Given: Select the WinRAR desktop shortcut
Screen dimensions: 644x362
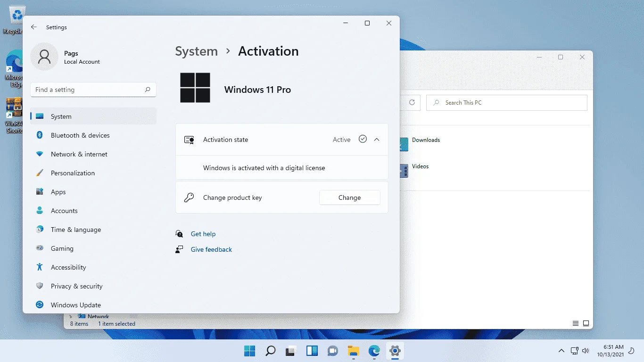Looking at the screenshot, I should pyautogui.click(x=14, y=115).
